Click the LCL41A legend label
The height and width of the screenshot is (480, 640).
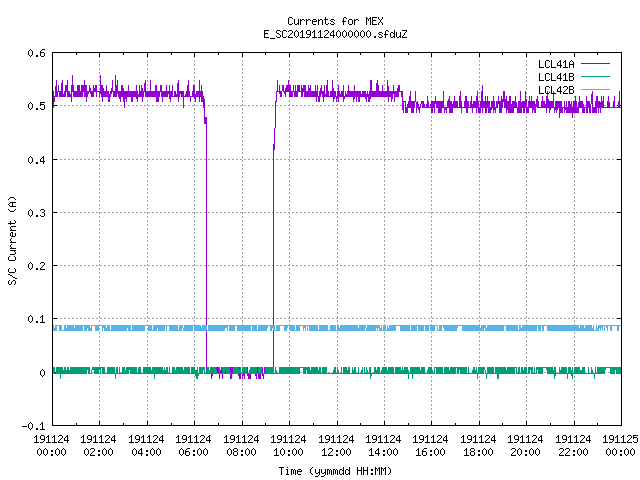556,64
